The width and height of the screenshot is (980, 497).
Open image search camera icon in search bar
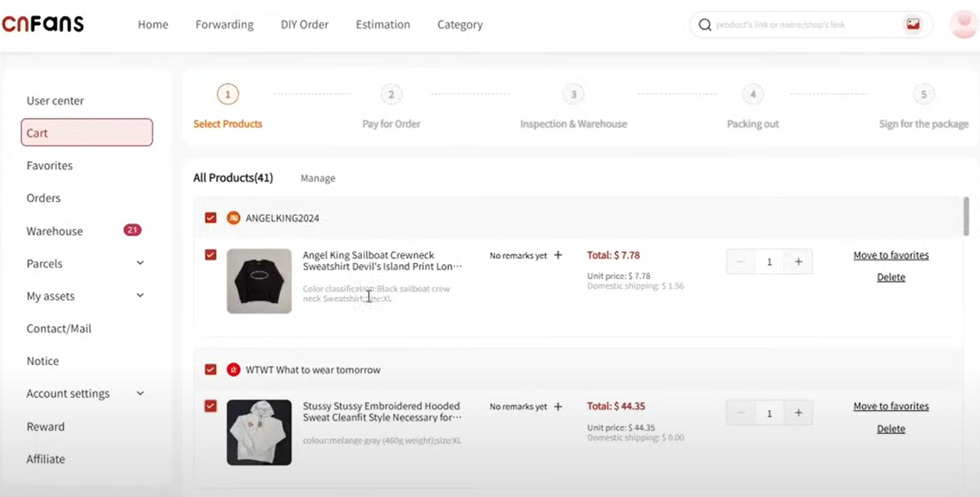[913, 25]
